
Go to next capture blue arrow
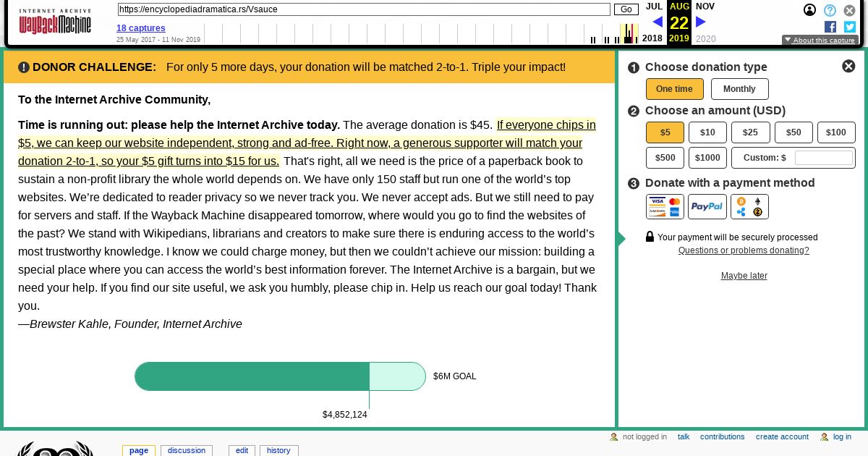pyautogui.click(x=700, y=22)
